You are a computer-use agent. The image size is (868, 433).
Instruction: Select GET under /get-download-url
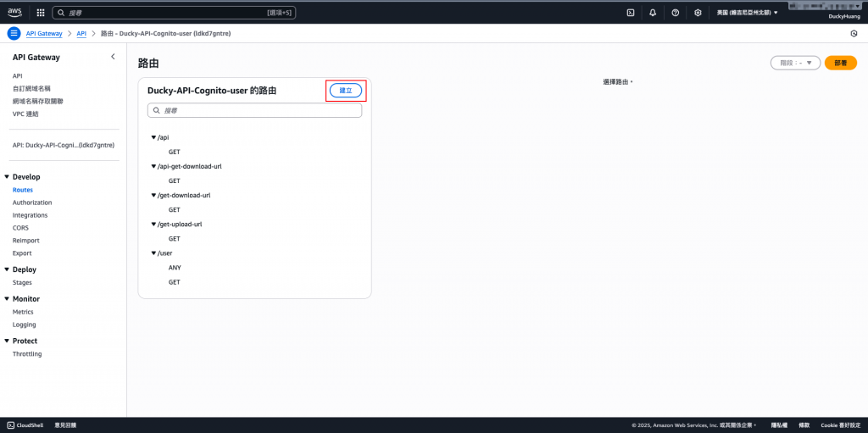(x=175, y=210)
